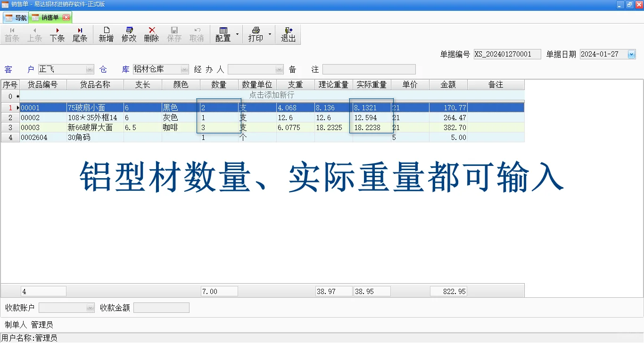Click the 新增 icon to add a new record
The image size is (644, 343).
click(x=106, y=33)
